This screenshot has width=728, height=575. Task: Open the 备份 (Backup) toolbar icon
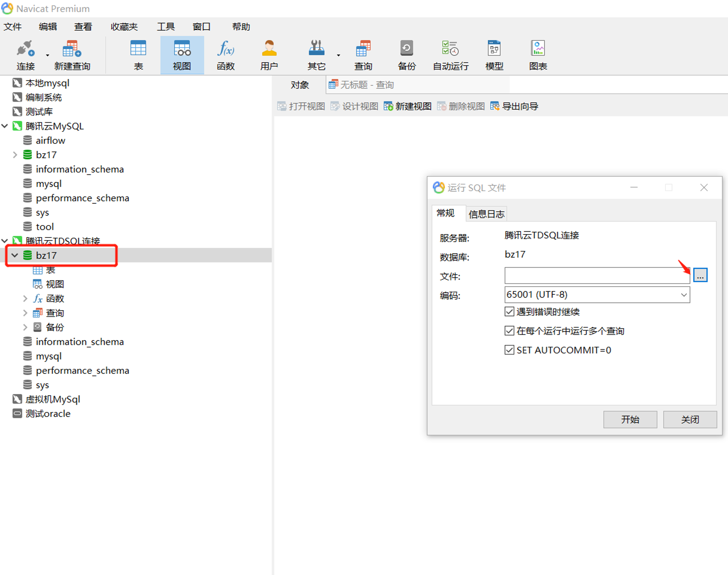point(407,55)
